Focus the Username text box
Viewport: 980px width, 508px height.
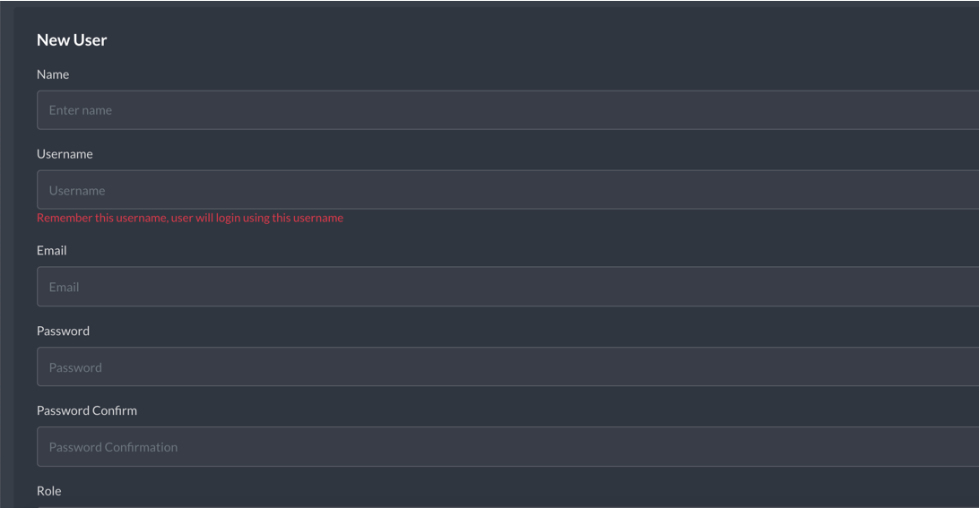click(507, 190)
